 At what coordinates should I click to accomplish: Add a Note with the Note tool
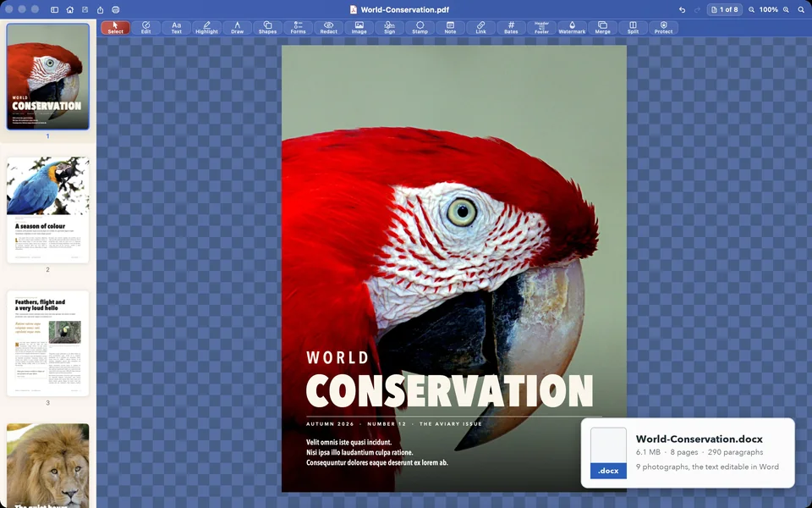pyautogui.click(x=451, y=27)
